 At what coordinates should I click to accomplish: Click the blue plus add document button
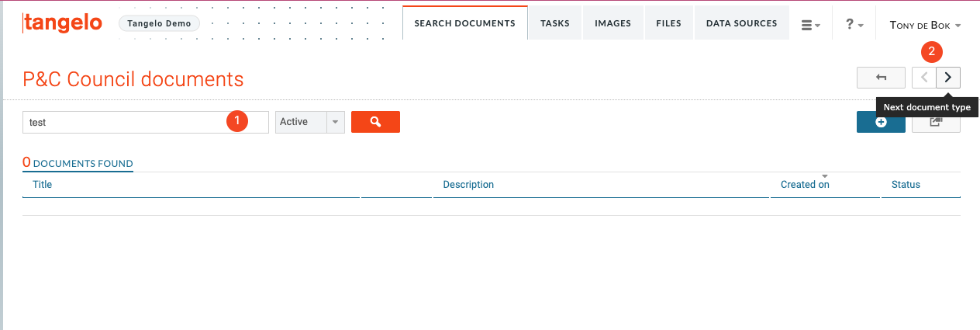pos(881,122)
